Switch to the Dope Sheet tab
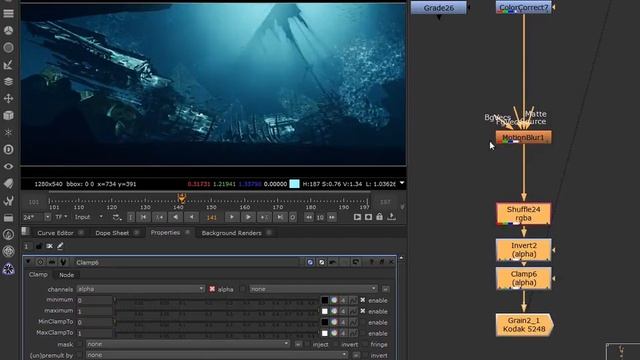640x360 pixels. point(112,233)
